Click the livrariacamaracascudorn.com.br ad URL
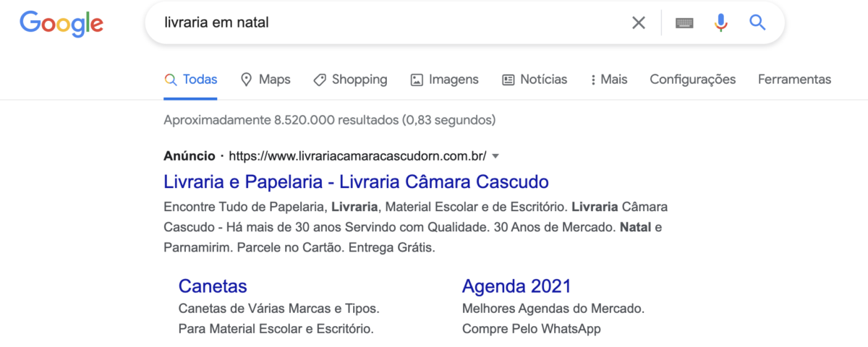 click(x=357, y=155)
